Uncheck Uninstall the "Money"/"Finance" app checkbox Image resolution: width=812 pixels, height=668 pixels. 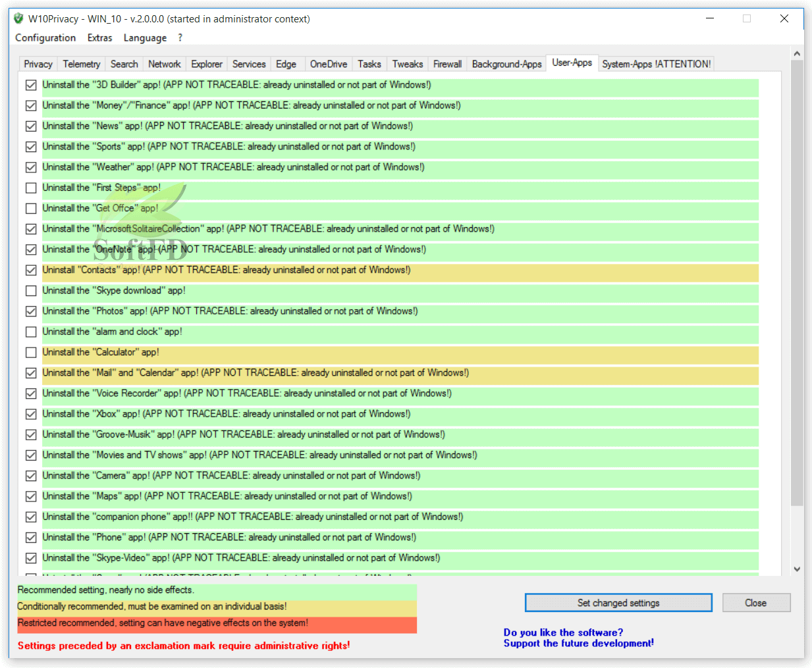click(31, 105)
